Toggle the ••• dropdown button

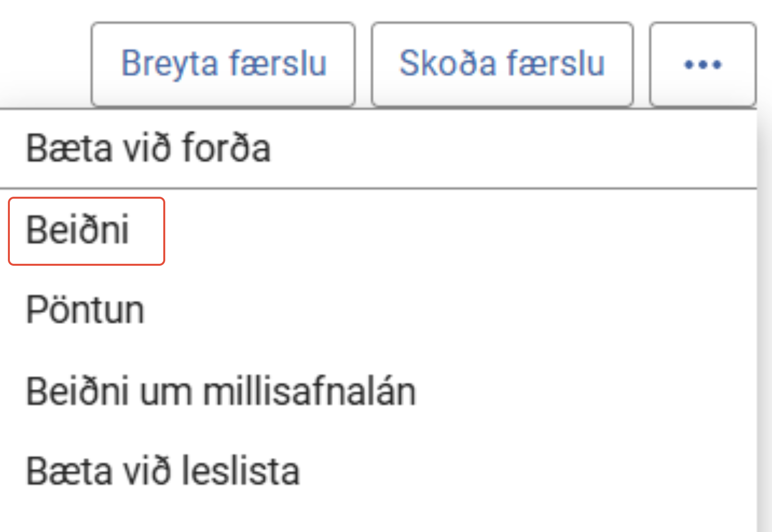click(702, 64)
